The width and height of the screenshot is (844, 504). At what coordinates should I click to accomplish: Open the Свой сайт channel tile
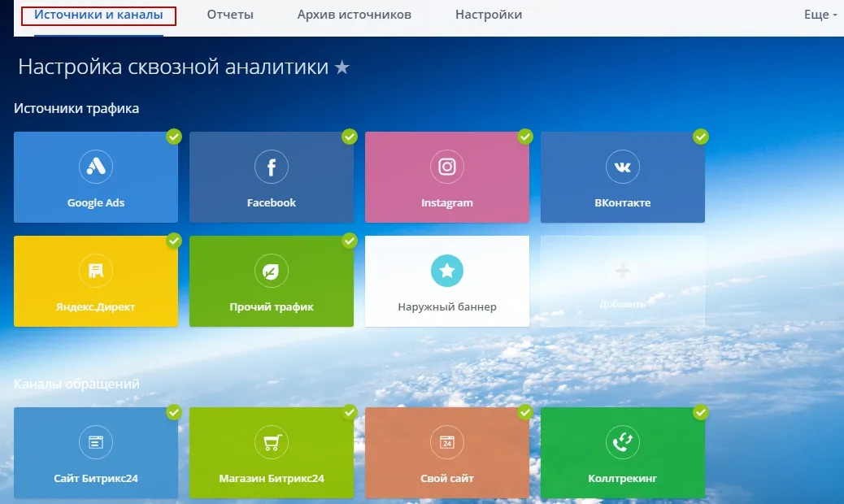click(x=446, y=453)
